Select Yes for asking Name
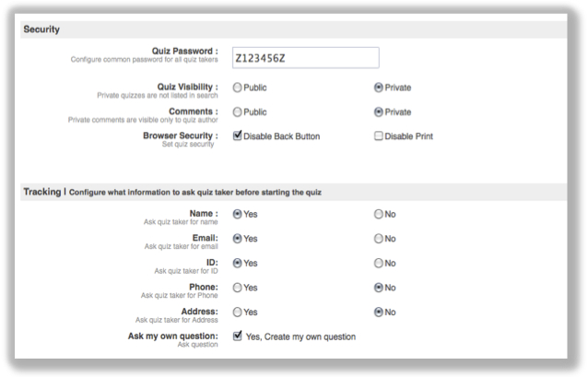This screenshot has height=377, width=588. click(x=238, y=214)
